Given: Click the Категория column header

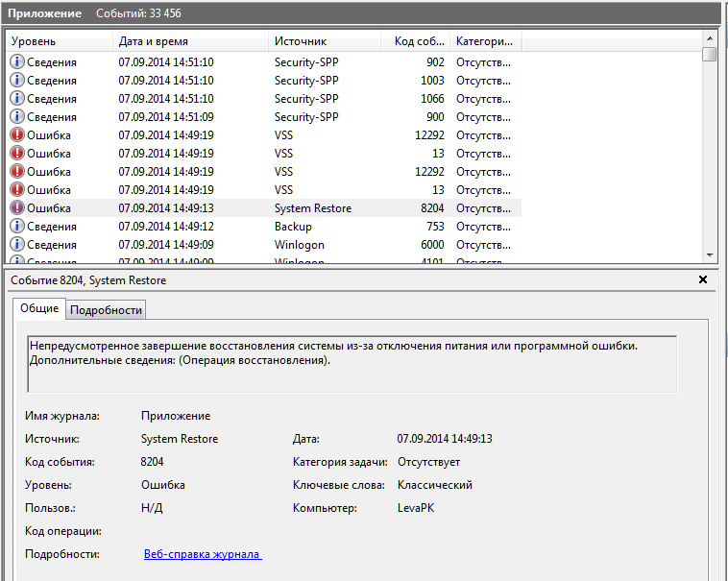Looking at the screenshot, I should [x=485, y=41].
